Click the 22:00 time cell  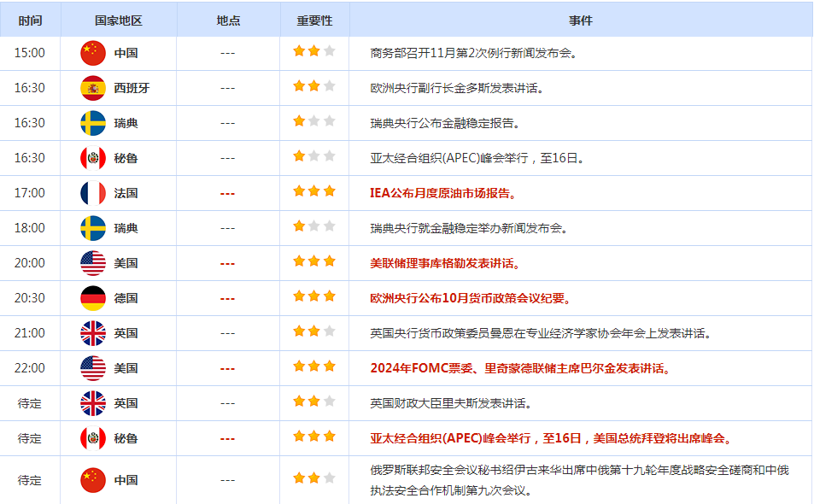tap(30, 368)
